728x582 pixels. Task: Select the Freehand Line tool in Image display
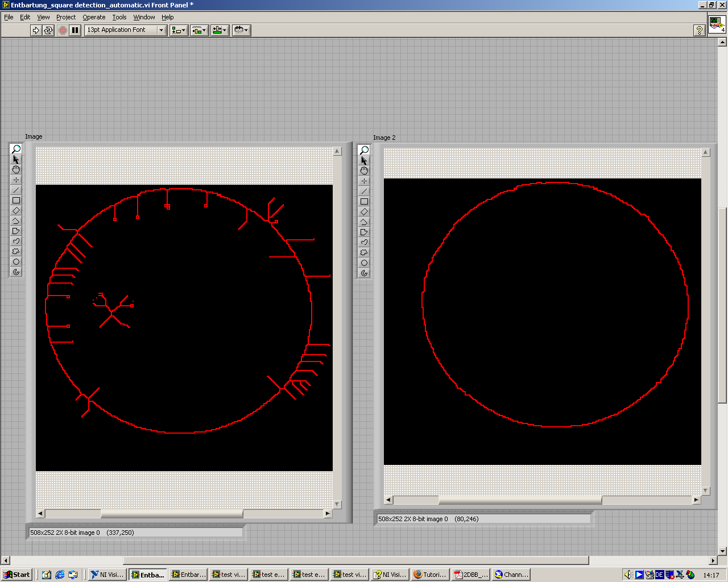[16, 241]
